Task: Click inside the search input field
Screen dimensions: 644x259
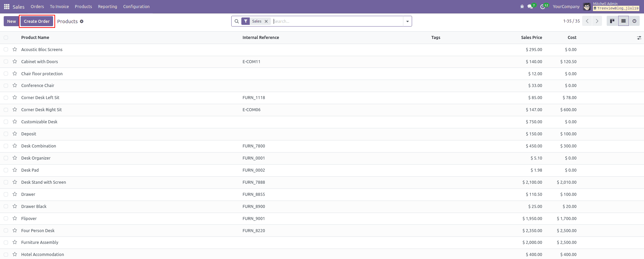Action: pyautogui.click(x=336, y=21)
